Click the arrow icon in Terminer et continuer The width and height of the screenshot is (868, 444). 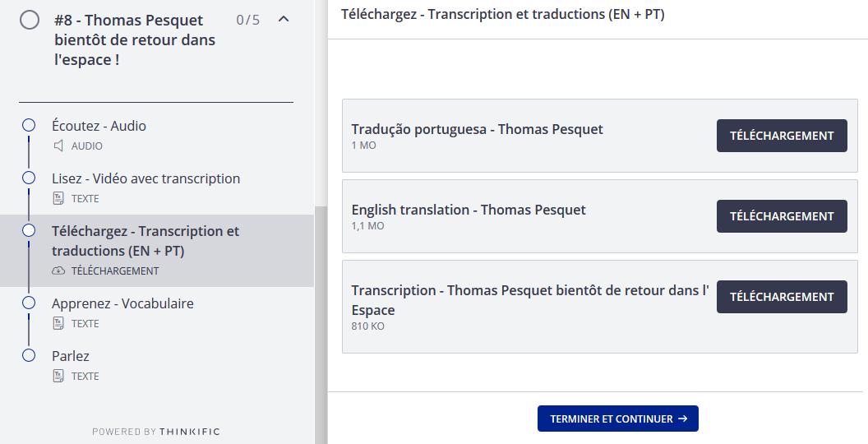(x=682, y=419)
